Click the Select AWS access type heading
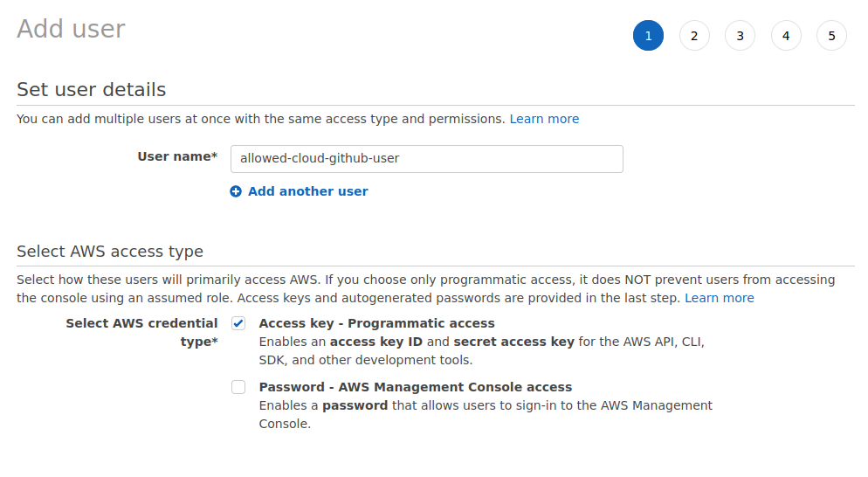 coord(110,252)
